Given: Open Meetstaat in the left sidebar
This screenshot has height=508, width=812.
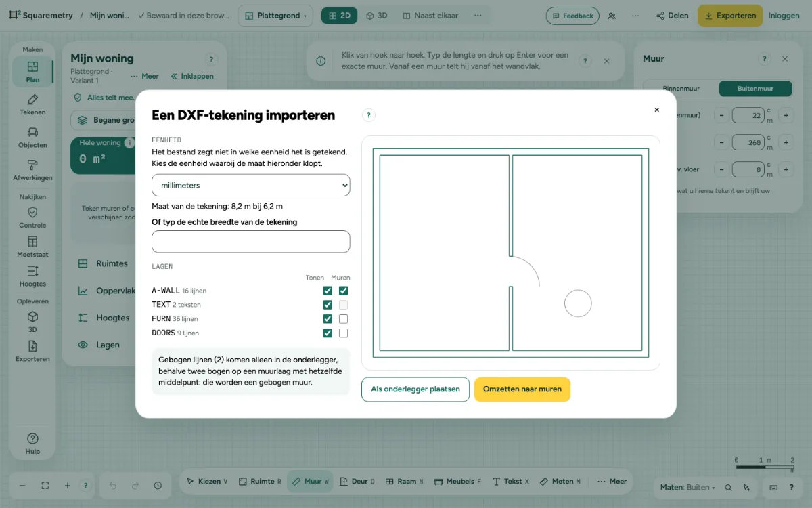Looking at the screenshot, I should 32,247.
